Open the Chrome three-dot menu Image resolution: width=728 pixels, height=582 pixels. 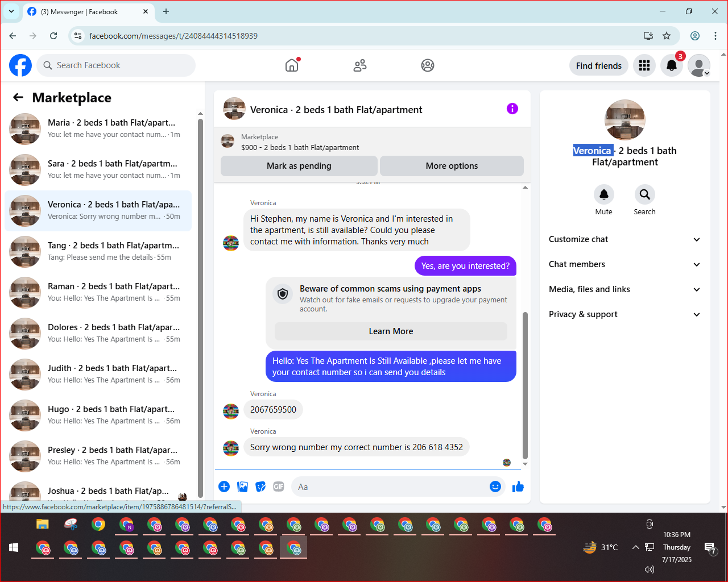click(715, 36)
